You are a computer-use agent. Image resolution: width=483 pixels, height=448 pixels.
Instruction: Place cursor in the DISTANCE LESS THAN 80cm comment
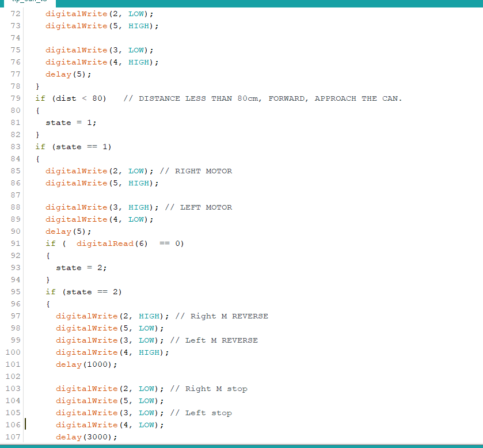[x=263, y=98]
